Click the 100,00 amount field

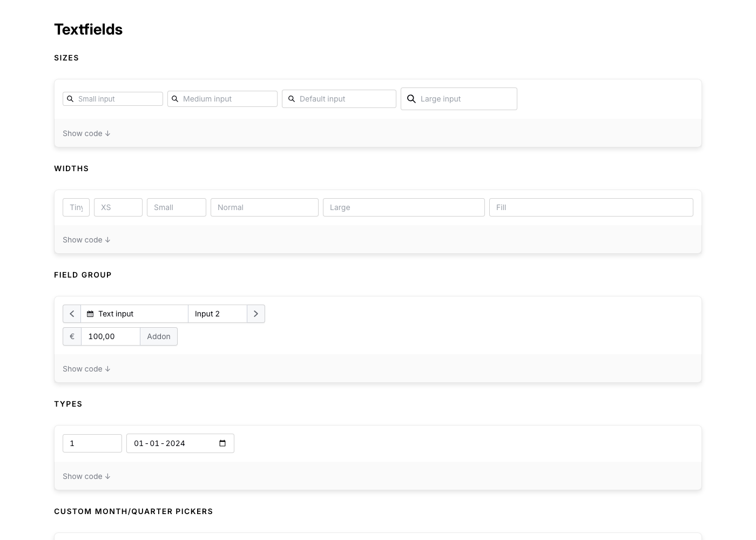(111, 336)
